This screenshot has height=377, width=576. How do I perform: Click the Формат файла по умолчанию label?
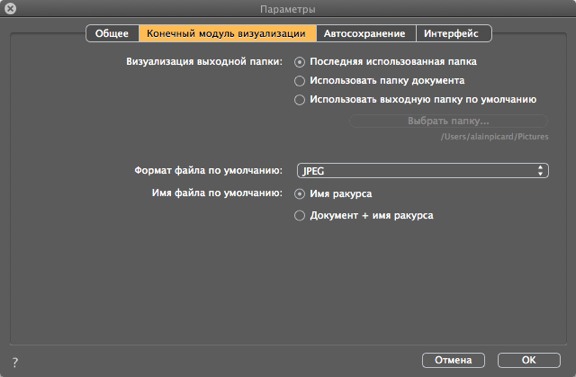(x=209, y=170)
